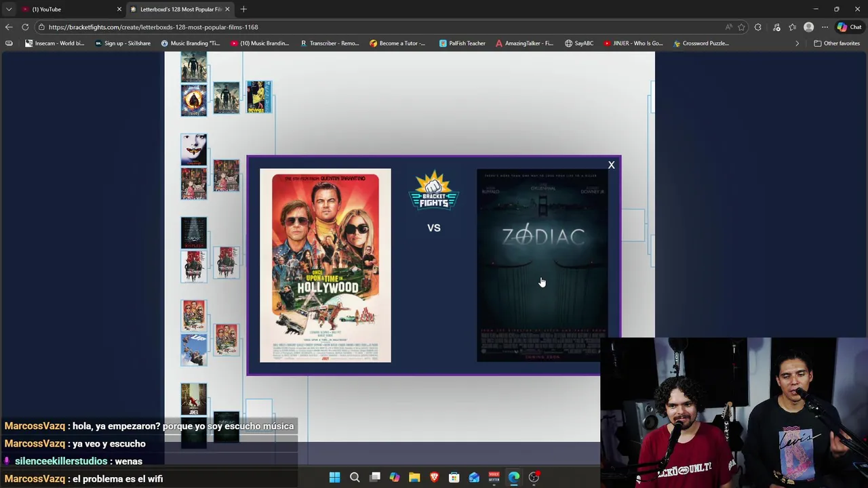868x488 pixels.
Task: Open the Sign up - Skillshare bookmark
Action: (123, 43)
